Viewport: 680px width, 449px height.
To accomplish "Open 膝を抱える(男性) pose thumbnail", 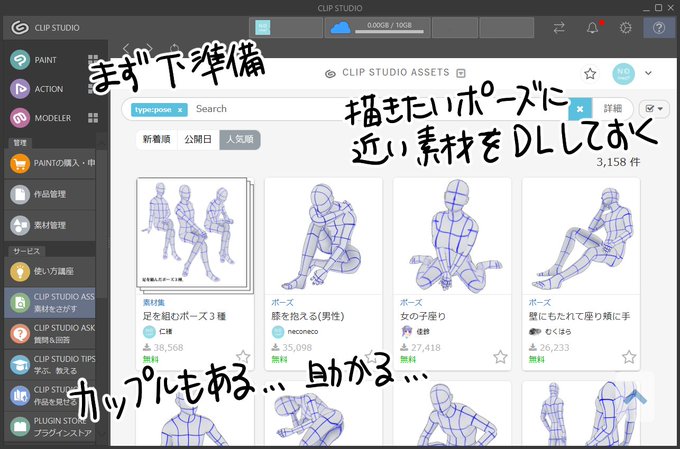I will click(x=323, y=236).
